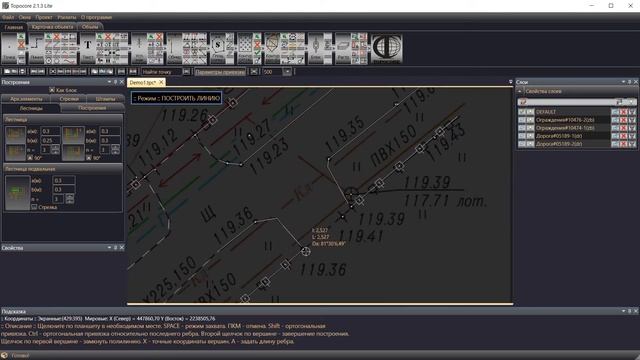Close the Свойства panel
The height and width of the screenshot is (360, 640).
coord(122,248)
